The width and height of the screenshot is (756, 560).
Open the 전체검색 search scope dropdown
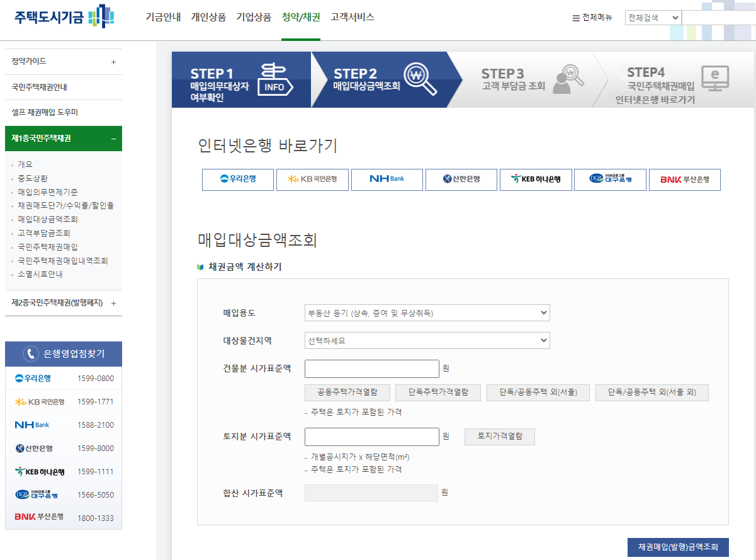pos(652,18)
